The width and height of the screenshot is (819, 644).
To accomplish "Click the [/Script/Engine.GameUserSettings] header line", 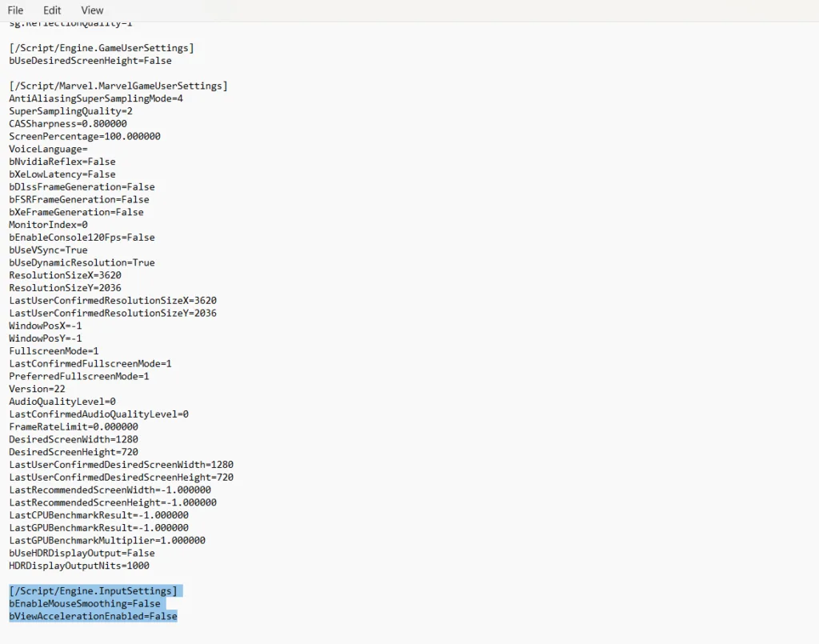I will [102, 48].
